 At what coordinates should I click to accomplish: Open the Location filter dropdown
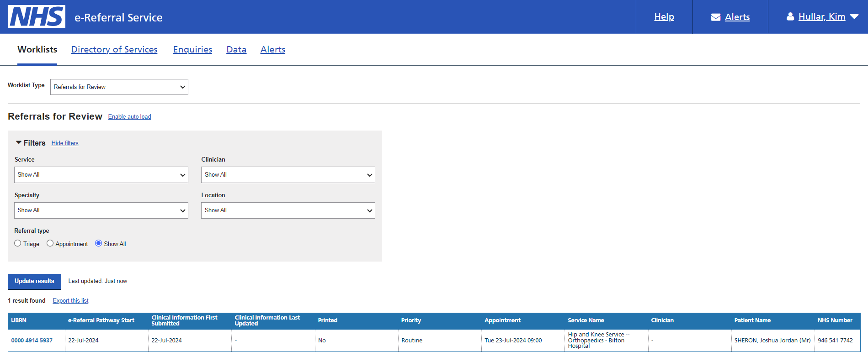point(288,210)
